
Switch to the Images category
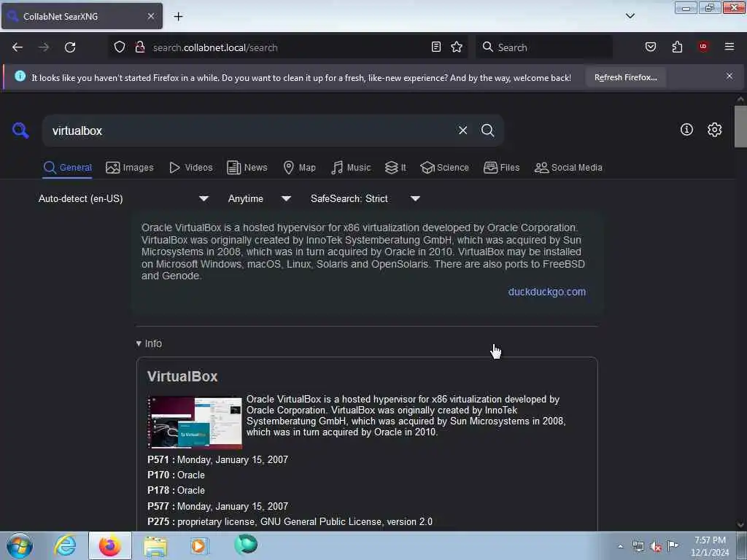(130, 168)
